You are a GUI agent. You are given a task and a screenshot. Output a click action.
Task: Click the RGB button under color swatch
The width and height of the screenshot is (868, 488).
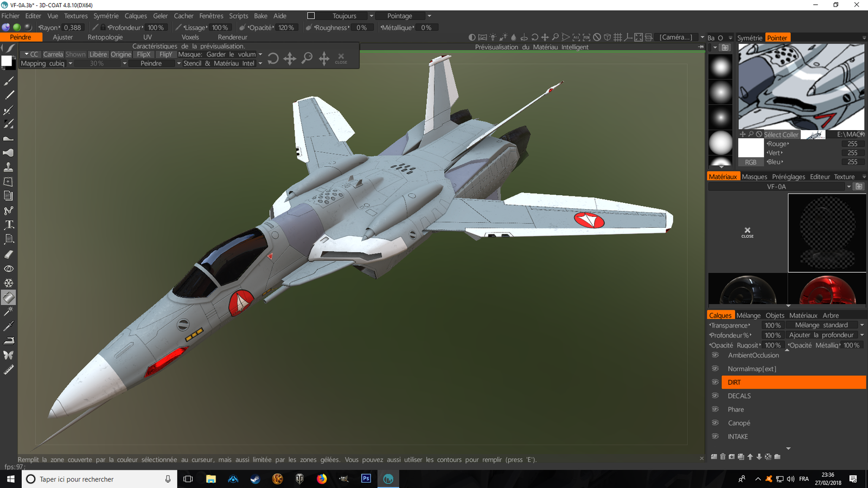[751, 162]
